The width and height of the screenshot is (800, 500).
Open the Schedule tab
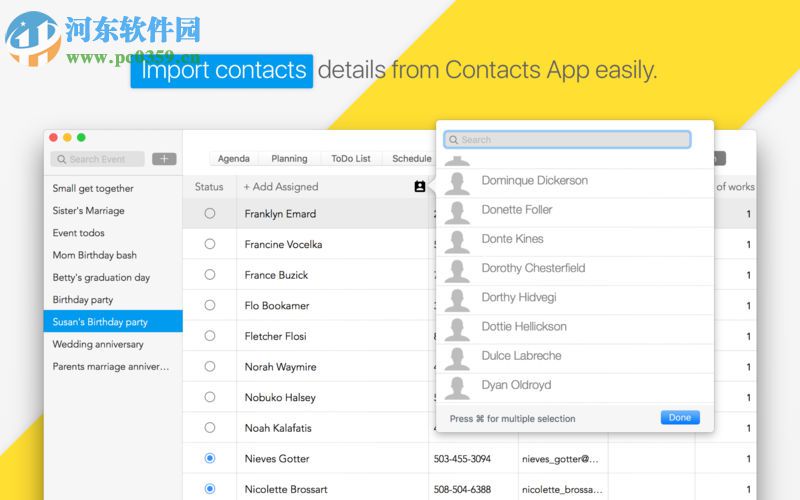[411, 159]
